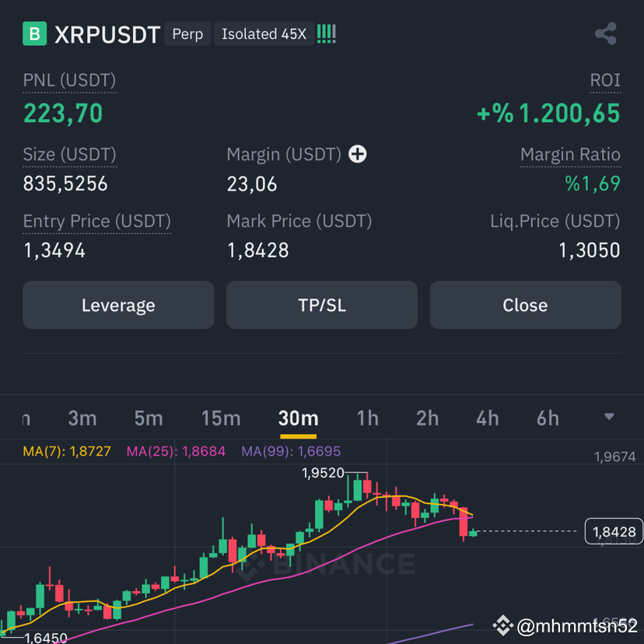Tap the 1,9520 high price marker
644x644 pixels.
point(323,473)
